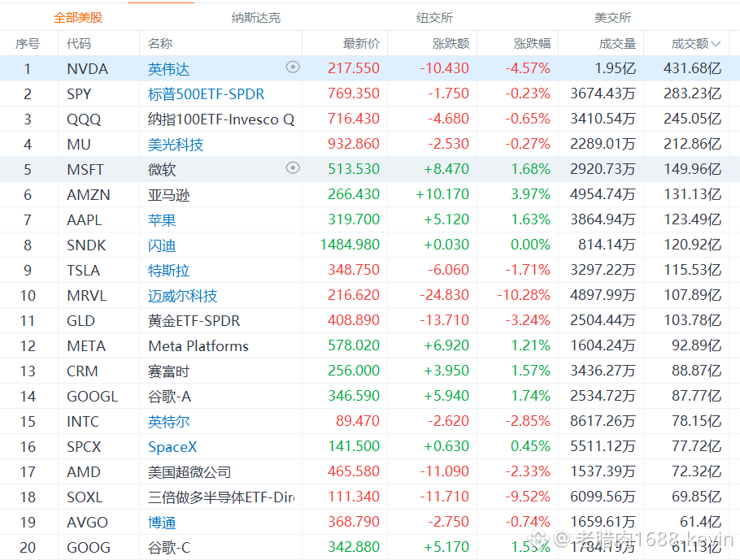Click the GOOG ticker code
The width and height of the screenshot is (740, 560).
(x=89, y=547)
